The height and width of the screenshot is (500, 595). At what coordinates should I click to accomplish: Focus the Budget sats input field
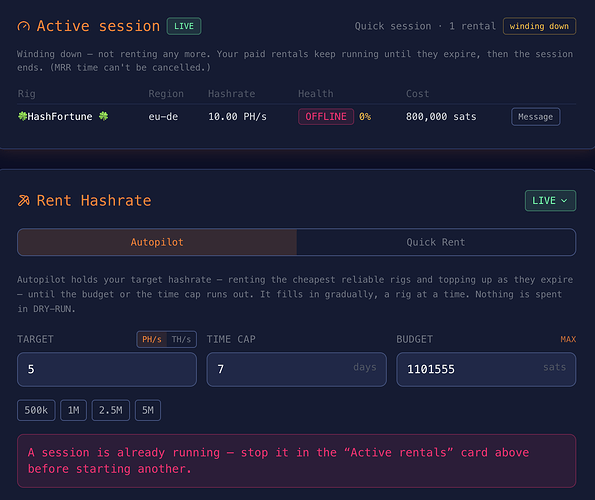point(486,369)
